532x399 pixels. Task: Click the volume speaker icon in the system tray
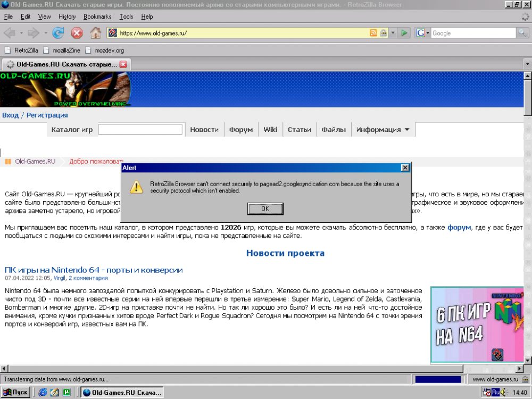click(503, 393)
